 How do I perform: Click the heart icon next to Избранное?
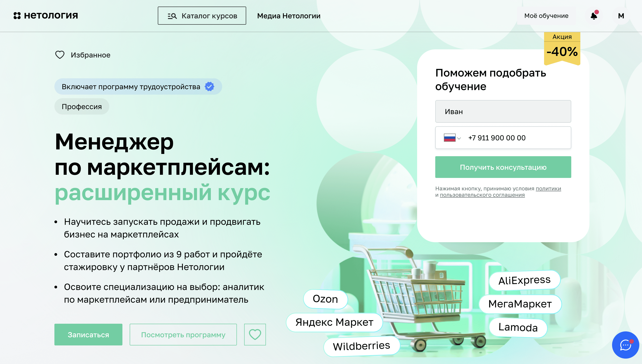click(x=60, y=55)
